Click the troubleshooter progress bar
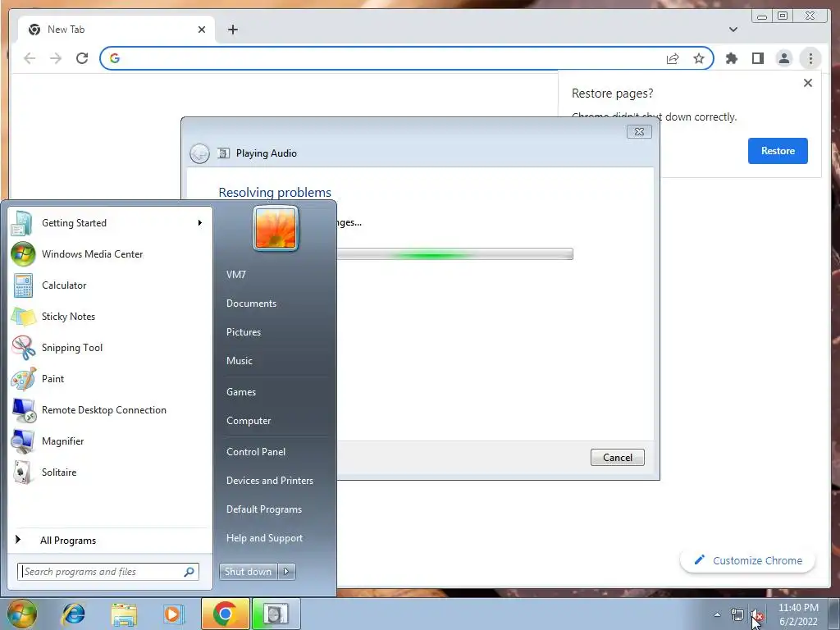This screenshot has height=630, width=840. click(x=454, y=254)
